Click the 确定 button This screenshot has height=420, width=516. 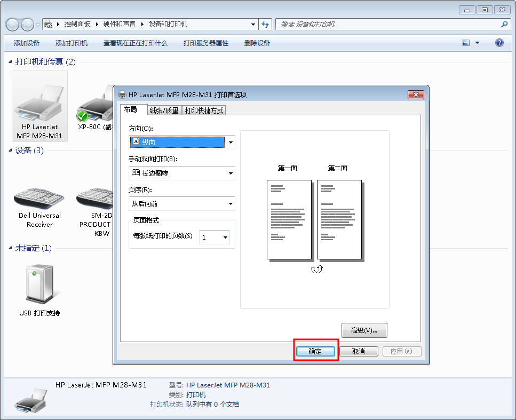(315, 352)
